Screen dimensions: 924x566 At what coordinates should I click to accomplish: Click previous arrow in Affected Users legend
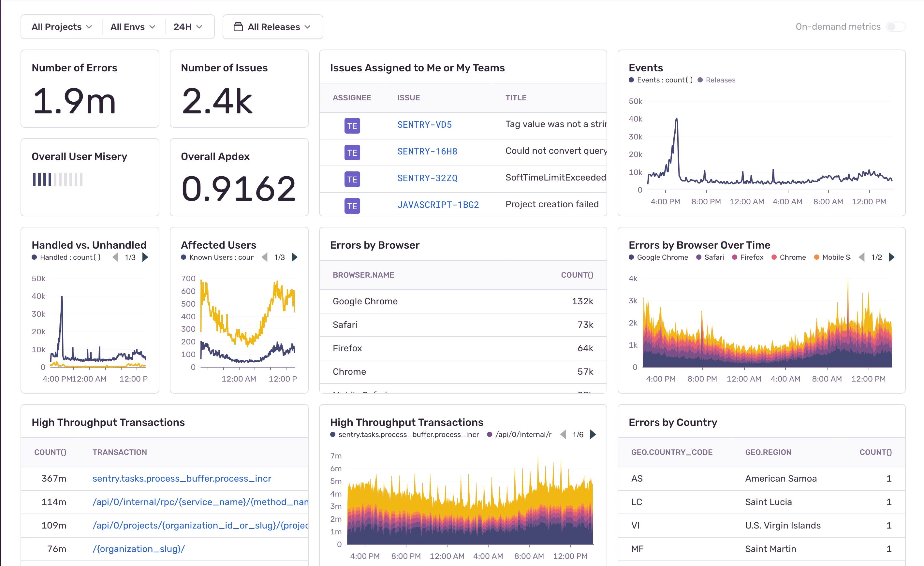tap(265, 257)
